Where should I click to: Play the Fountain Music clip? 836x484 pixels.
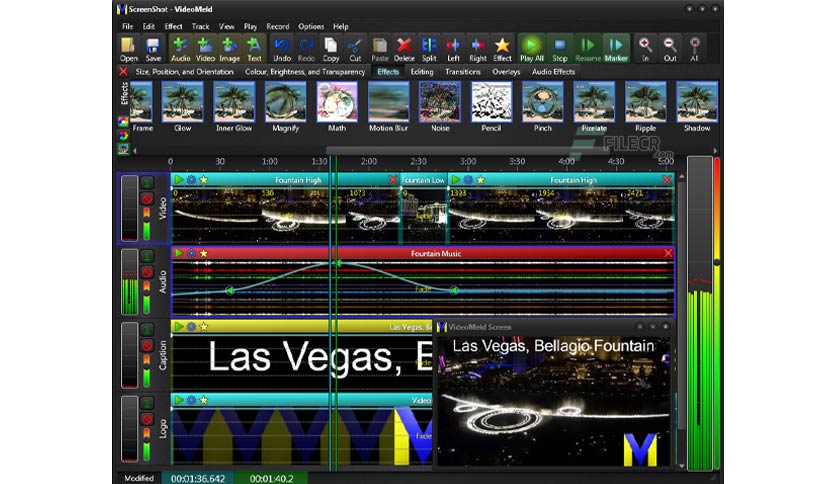(179, 253)
